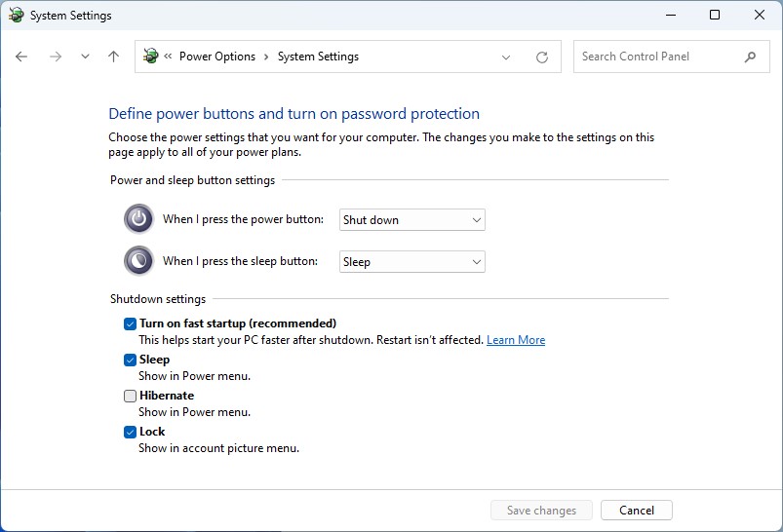Go up one level with up arrow
Screen dimensions: 783x532
[114, 57]
